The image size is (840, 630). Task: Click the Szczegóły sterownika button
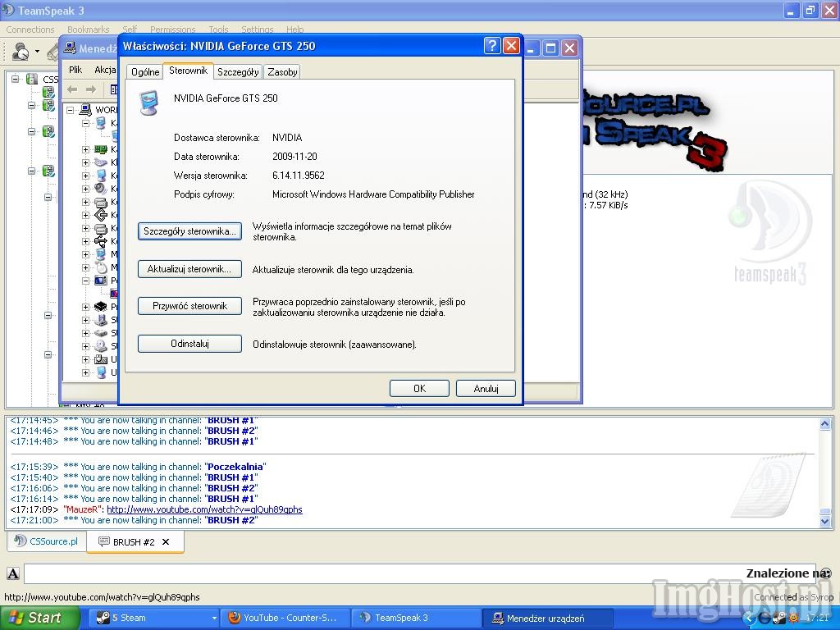(x=189, y=231)
